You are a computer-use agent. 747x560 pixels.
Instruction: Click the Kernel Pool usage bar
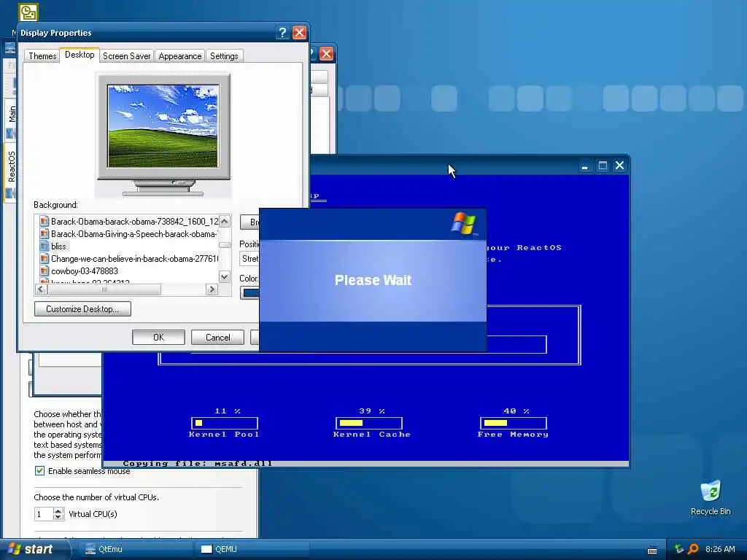click(x=225, y=423)
